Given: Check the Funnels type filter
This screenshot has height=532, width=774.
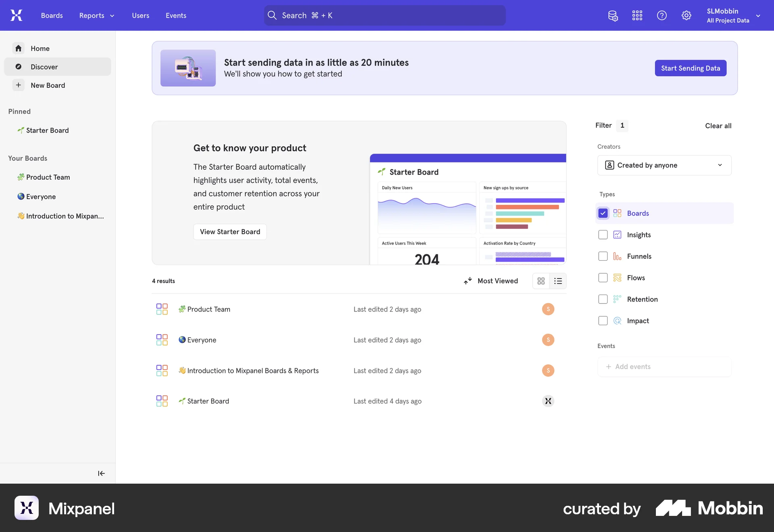Looking at the screenshot, I should click(x=603, y=256).
